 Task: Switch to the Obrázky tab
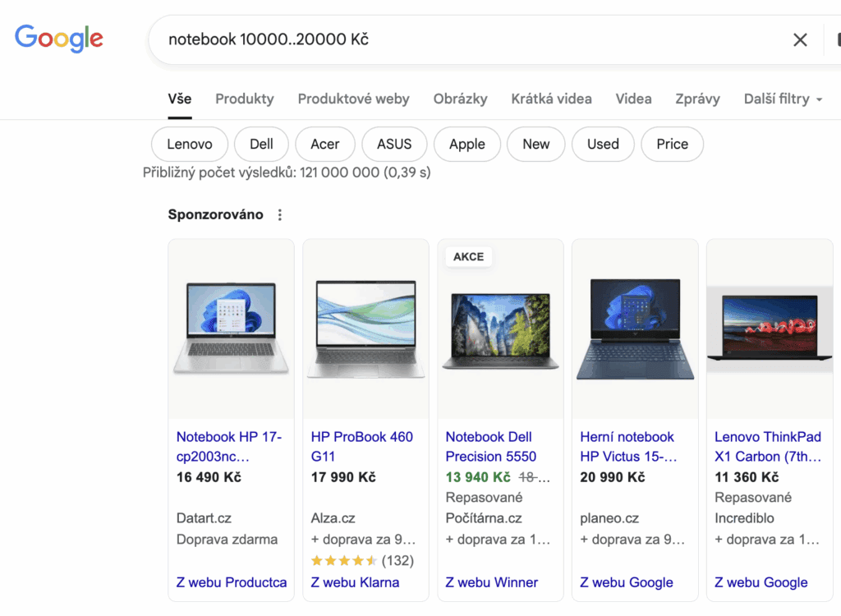[x=460, y=99]
